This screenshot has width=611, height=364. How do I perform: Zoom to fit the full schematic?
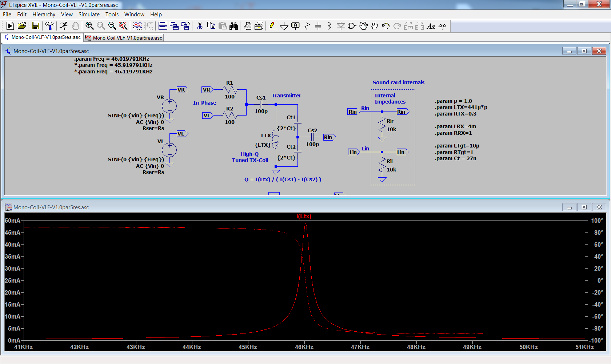point(123,26)
